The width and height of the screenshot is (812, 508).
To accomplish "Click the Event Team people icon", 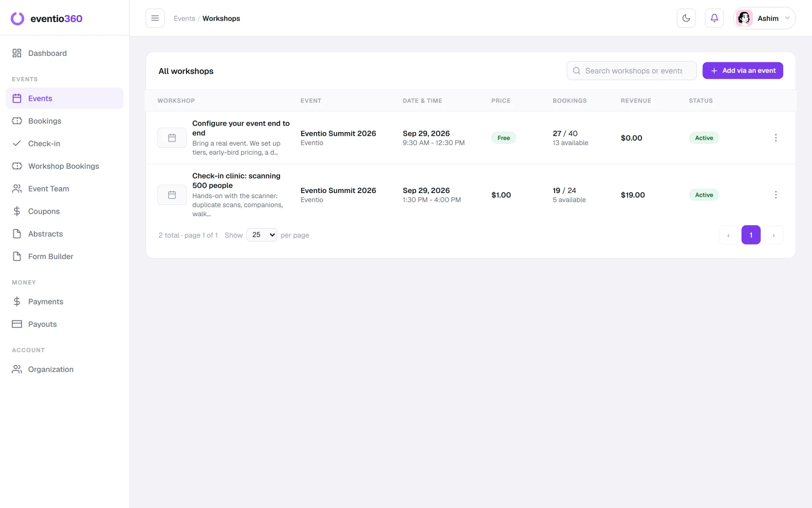I will point(17,189).
